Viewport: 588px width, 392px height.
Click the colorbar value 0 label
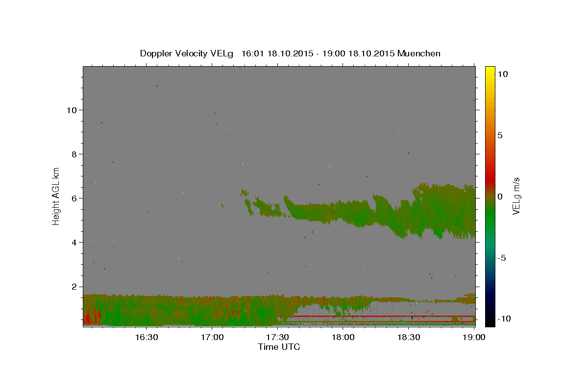point(500,196)
